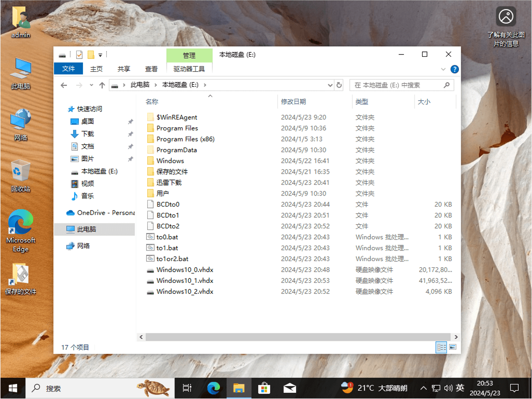532x399 pixels.
Task: Open Microsoft Store from the taskbar
Action: (x=264, y=388)
